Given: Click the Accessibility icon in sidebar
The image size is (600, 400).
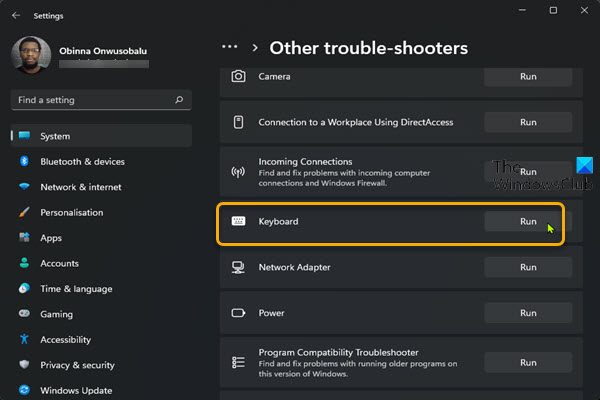Looking at the screenshot, I should coord(22,340).
